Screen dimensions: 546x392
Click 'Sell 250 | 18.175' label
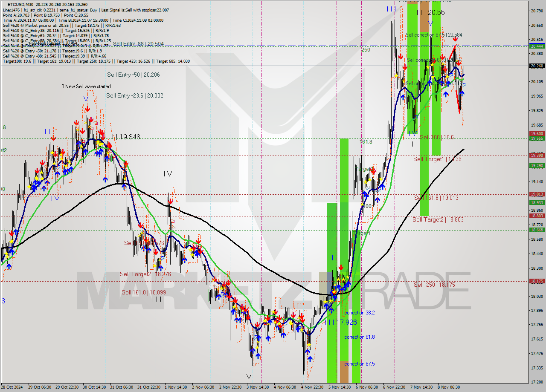tap(434, 285)
